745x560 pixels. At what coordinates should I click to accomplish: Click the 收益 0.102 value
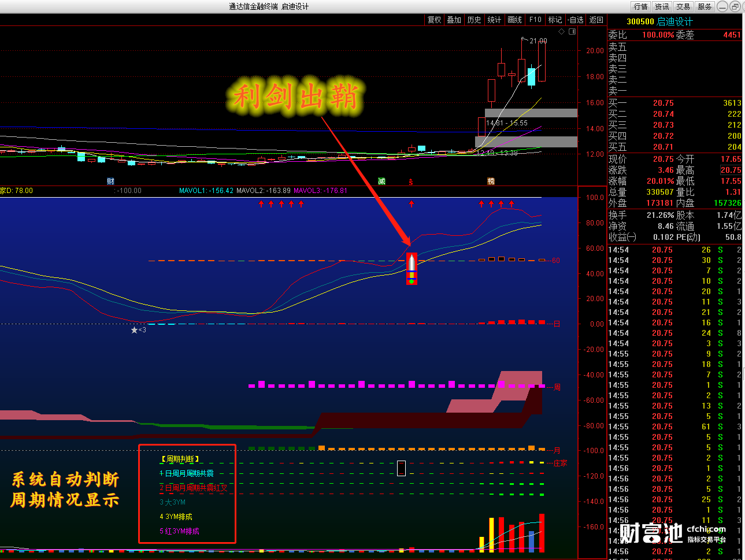(664, 237)
